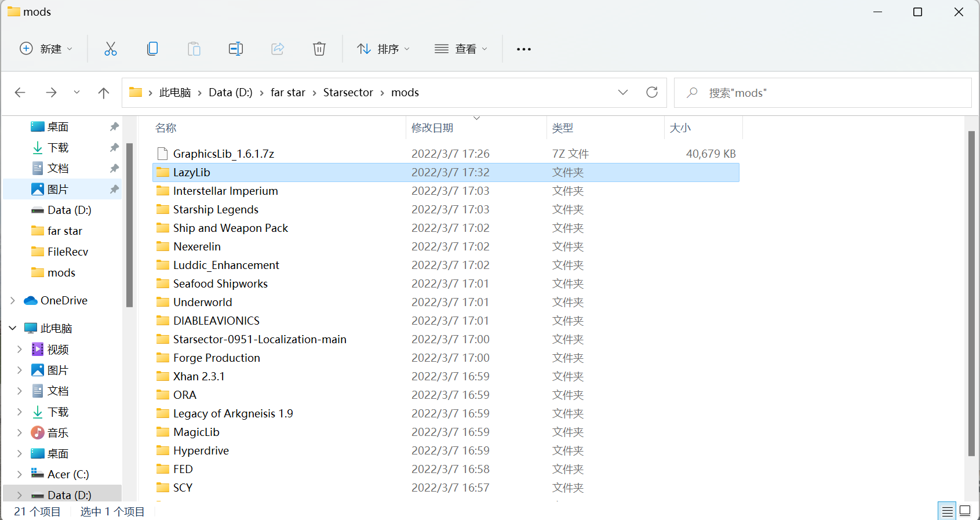Open the 新建 new item menu

[46, 49]
